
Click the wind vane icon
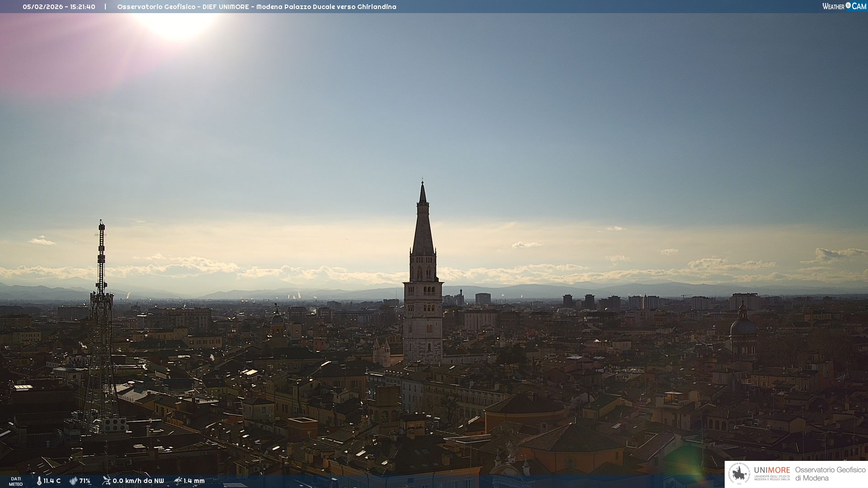(x=106, y=481)
